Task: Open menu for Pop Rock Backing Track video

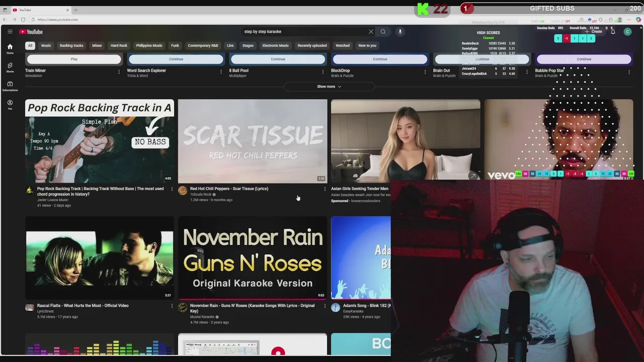Action: (172, 189)
